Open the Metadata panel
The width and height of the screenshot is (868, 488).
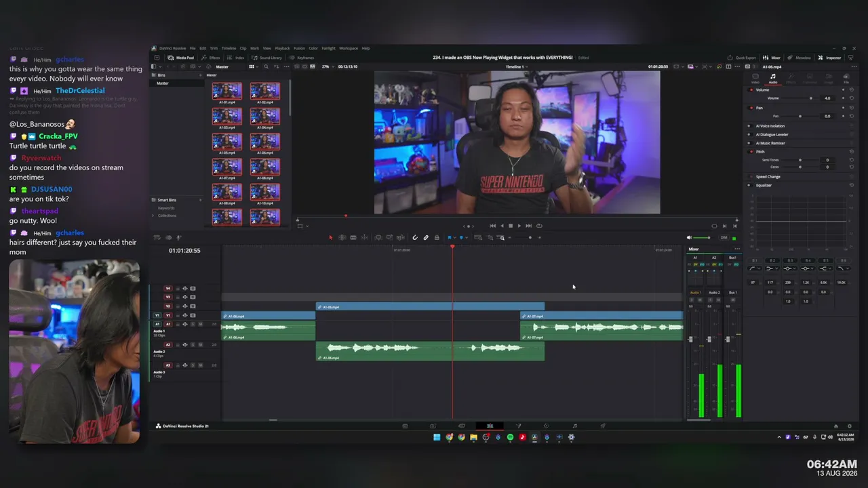tap(800, 58)
